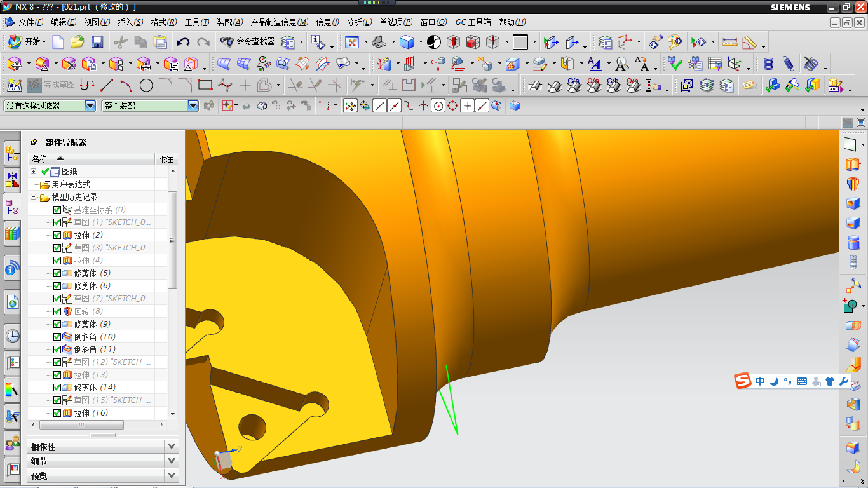Click the Part Navigator horizontal scrollbar
This screenshot has width=868, height=488.
click(x=81, y=424)
